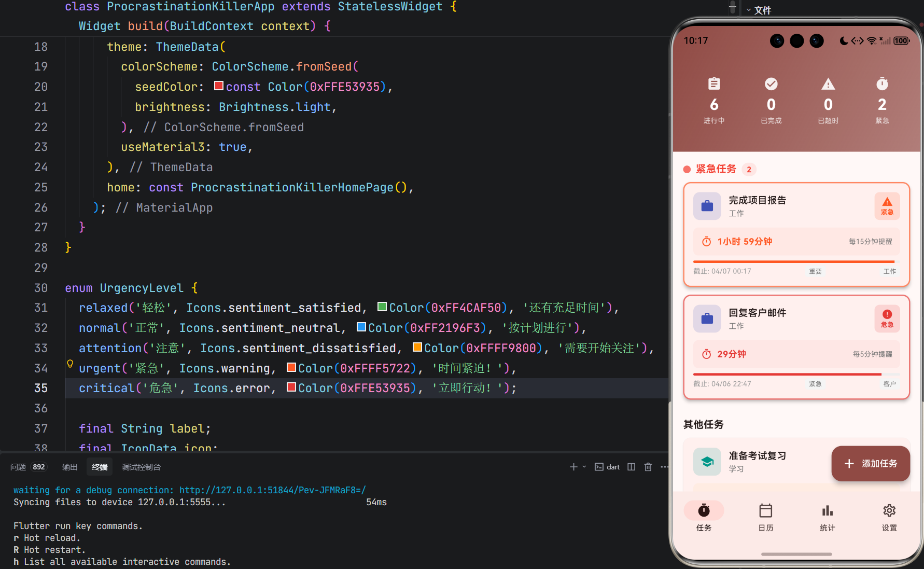This screenshot has width=924, height=569.
Task: Click the new terminal plus icon
Action: pos(573,467)
